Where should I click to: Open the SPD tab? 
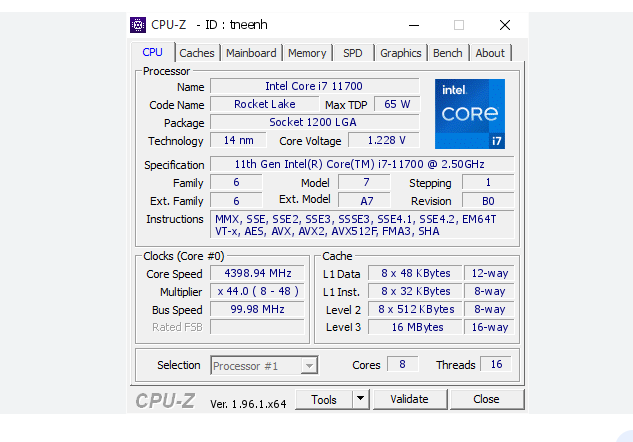(353, 53)
